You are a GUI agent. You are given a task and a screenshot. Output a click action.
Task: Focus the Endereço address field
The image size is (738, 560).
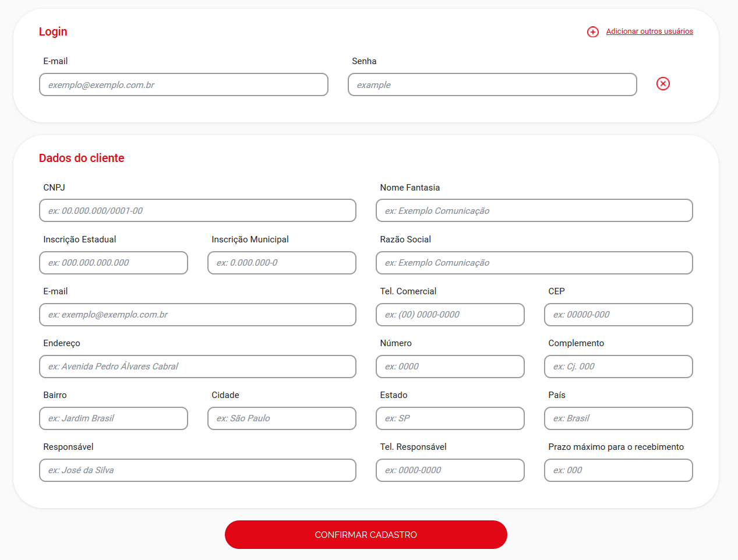tap(197, 367)
